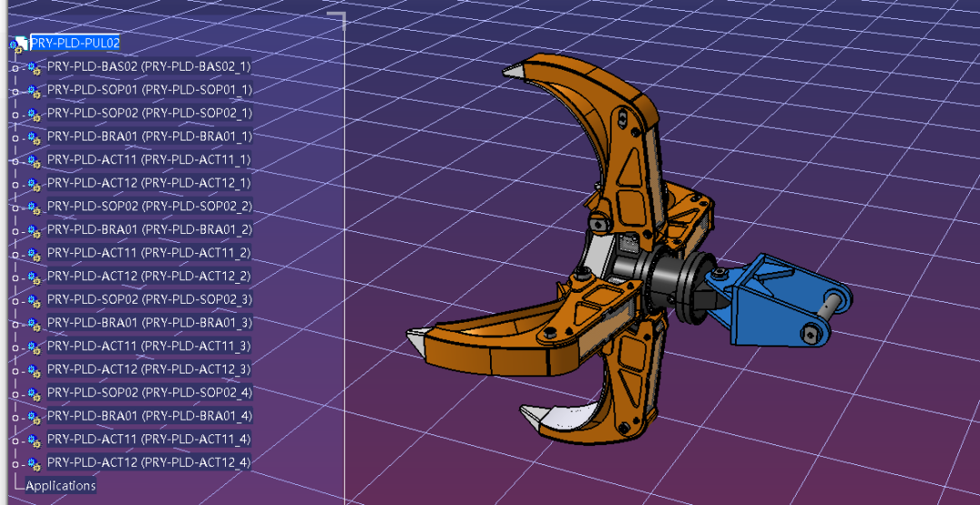
Task: Click the icon of PRY-PLD-BRA01_3
Action: [34, 325]
